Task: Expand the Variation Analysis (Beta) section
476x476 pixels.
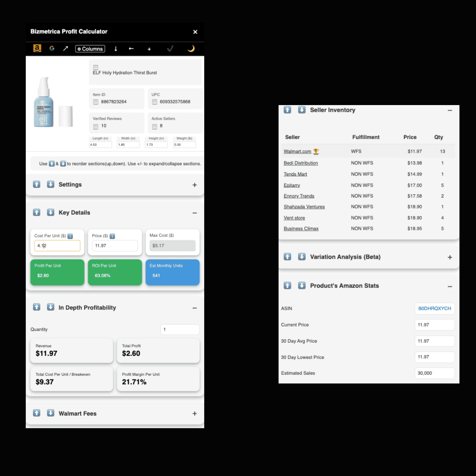Action: tap(450, 257)
